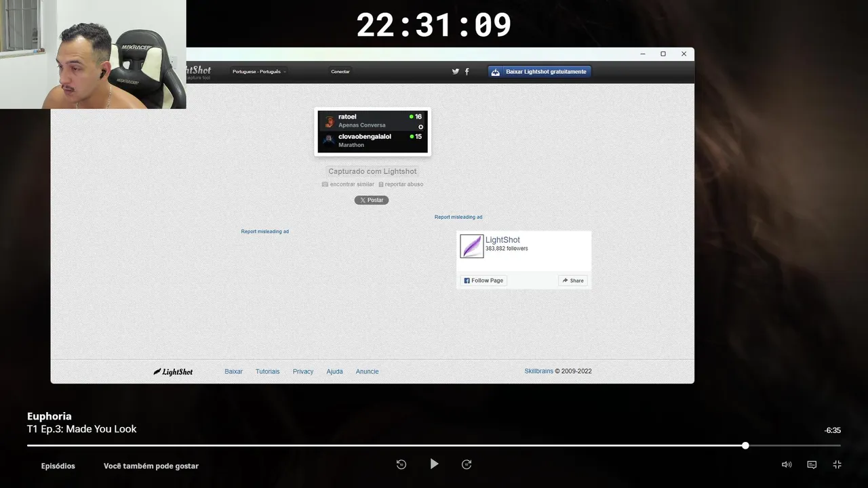This screenshot has height=488, width=868.
Task: Open footer Tutoriais link
Action: click(x=268, y=371)
